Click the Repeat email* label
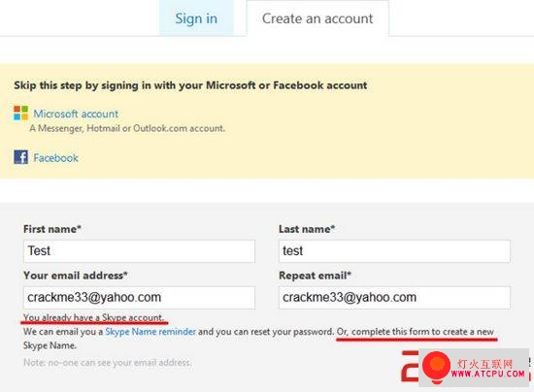This screenshot has height=392, width=534. pos(315,276)
